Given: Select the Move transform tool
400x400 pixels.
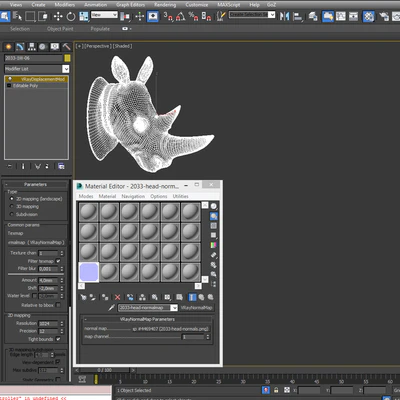Looking at the screenshot, I should click(x=58, y=16).
